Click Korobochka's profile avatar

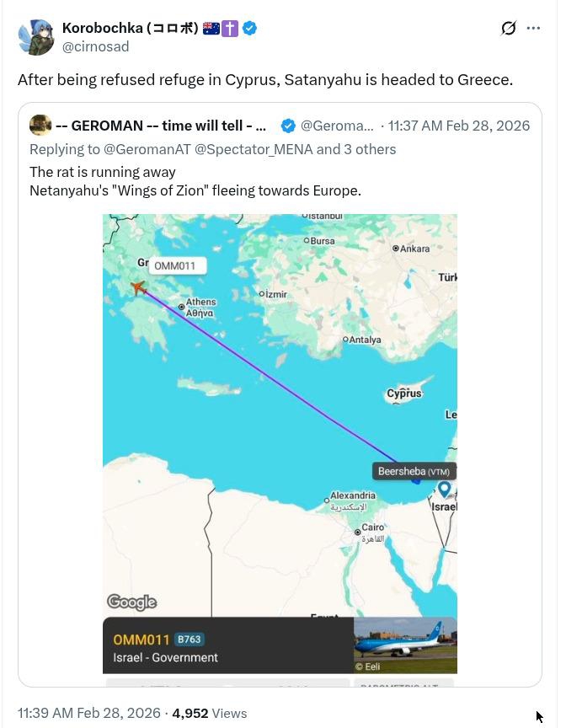point(36,37)
